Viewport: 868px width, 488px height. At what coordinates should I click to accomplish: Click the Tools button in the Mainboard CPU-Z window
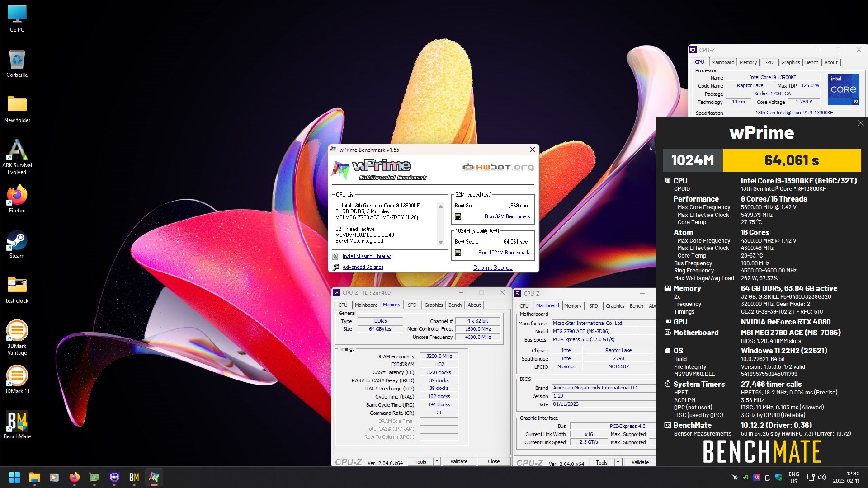click(x=602, y=462)
